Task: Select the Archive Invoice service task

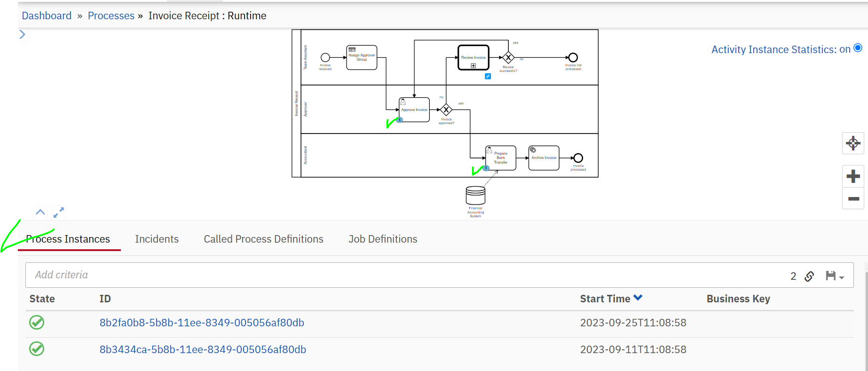Action: pos(544,158)
